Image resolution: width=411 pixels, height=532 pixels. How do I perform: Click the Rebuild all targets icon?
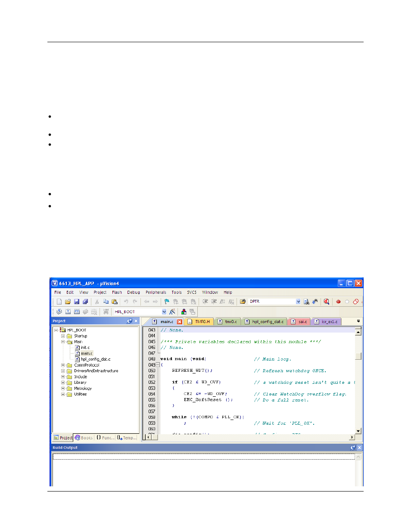click(77, 311)
